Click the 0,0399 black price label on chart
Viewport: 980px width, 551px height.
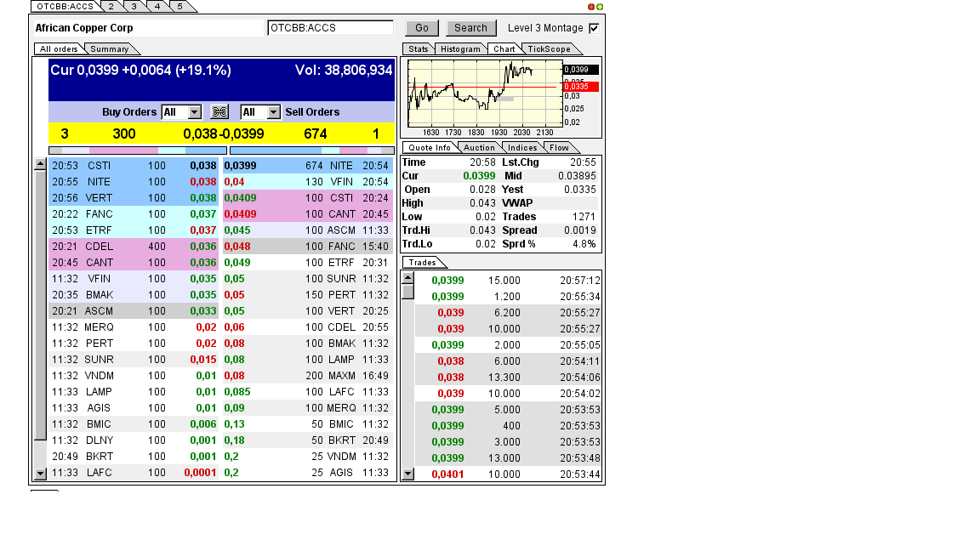click(x=581, y=70)
